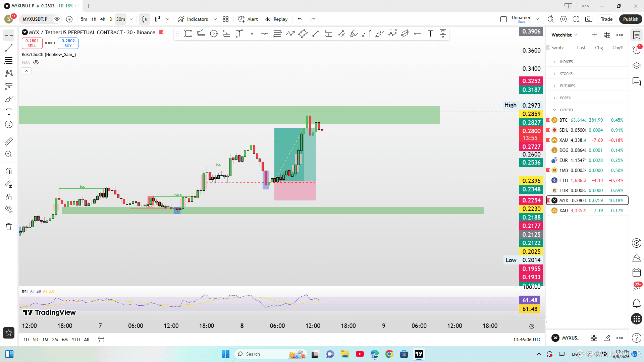644x362 pixels.
Task: Open the Chats panel in right sidebar
Action: 636,81
